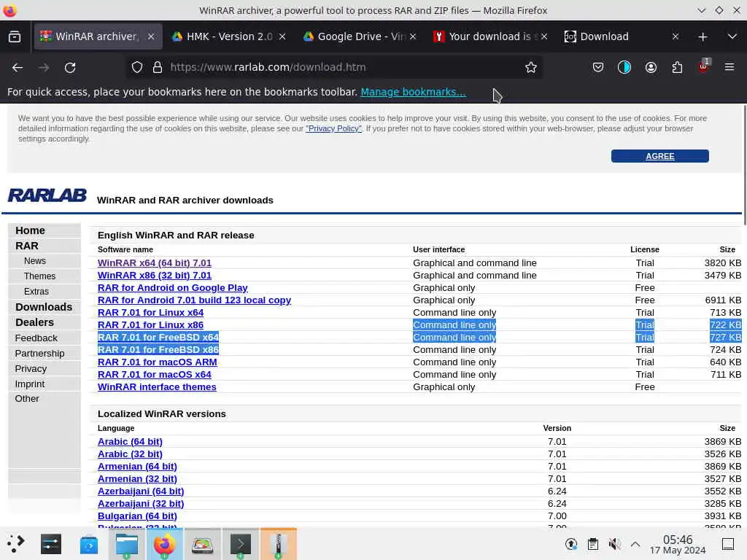Download the Bulgarian (64 bit) version

click(x=137, y=516)
